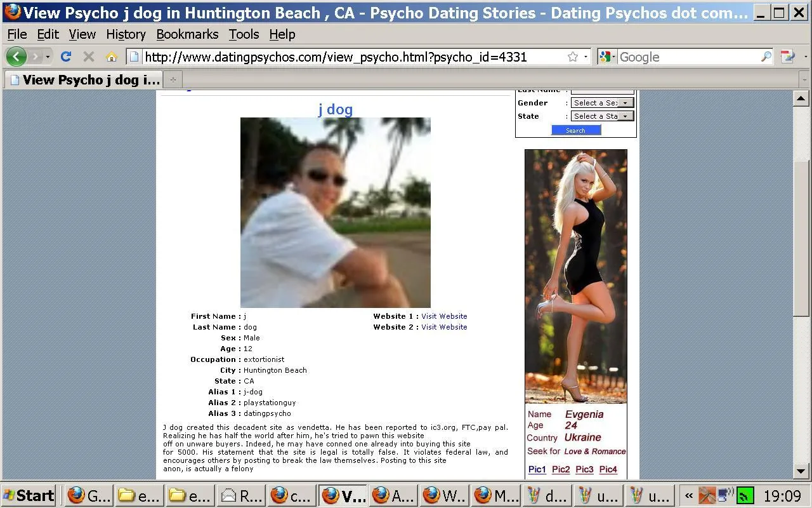Viewport: 812px width, 508px height.
Task: Open the Edit menu
Action: click(48, 34)
